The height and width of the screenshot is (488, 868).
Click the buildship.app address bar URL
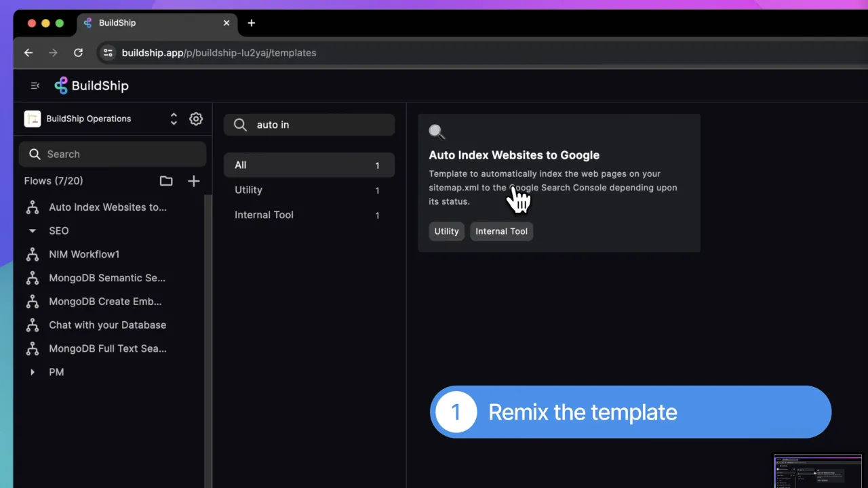click(x=219, y=53)
